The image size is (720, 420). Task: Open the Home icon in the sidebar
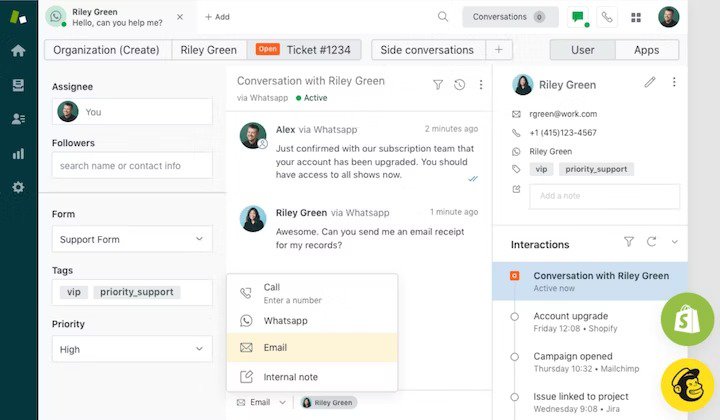(x=18, y=51)
